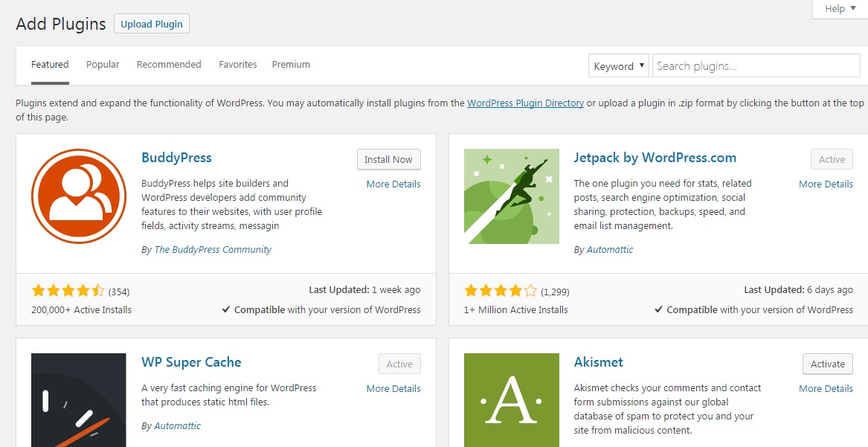Click the BuddyPress plugin icon
Viewport: 868px width, 447px height.
tap(79, 196)
